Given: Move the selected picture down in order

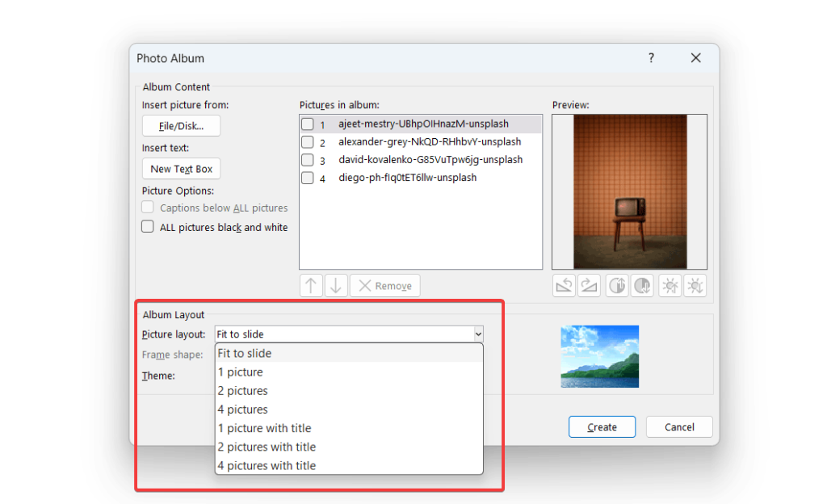Looking at the screenshot, I should point(334,285).
